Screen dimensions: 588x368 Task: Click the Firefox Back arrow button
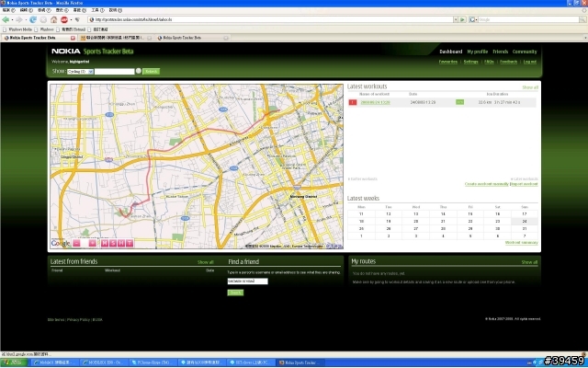click(6, 19)
